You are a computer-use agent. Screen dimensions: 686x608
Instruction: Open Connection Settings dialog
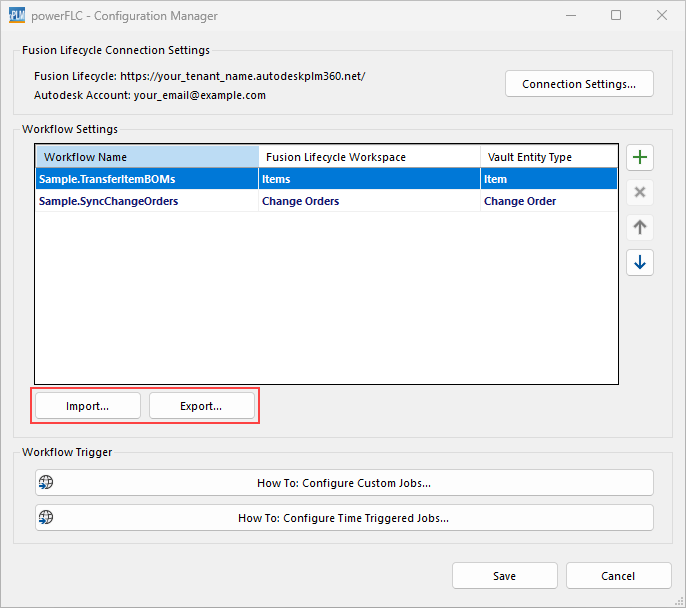point(579,84)
